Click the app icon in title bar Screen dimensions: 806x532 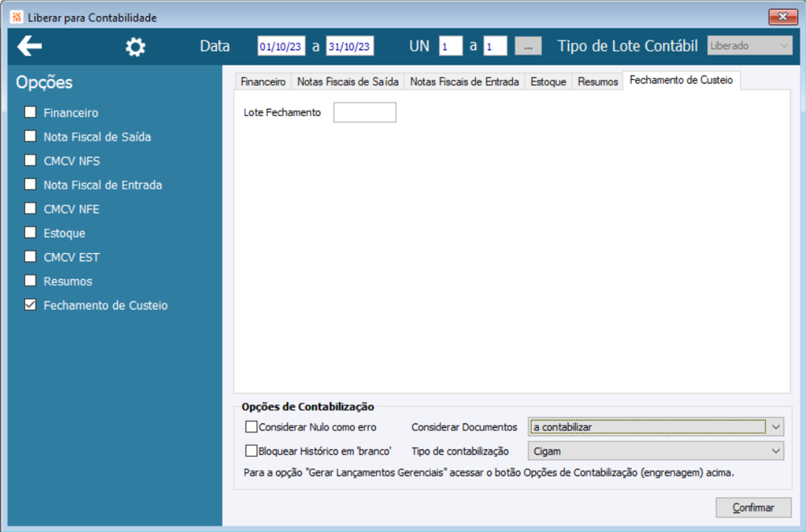click(16, 17)
